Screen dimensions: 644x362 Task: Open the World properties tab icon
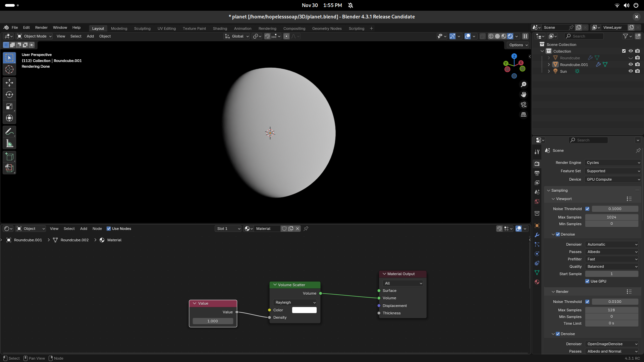pos(537,201)
